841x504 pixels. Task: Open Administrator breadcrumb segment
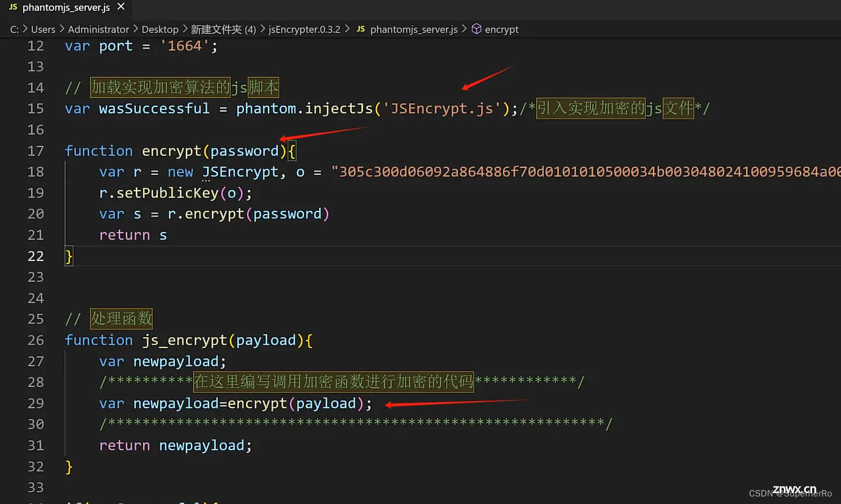[98, 29]
